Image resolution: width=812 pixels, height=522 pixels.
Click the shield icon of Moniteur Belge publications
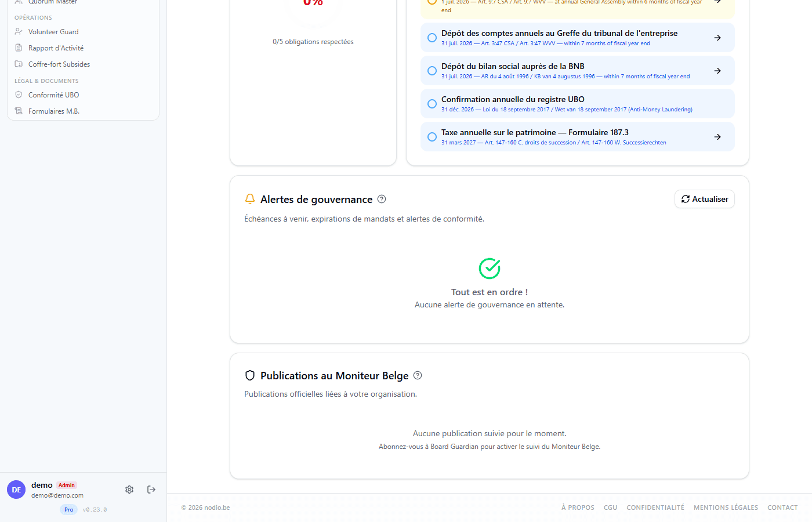(250, 375)
